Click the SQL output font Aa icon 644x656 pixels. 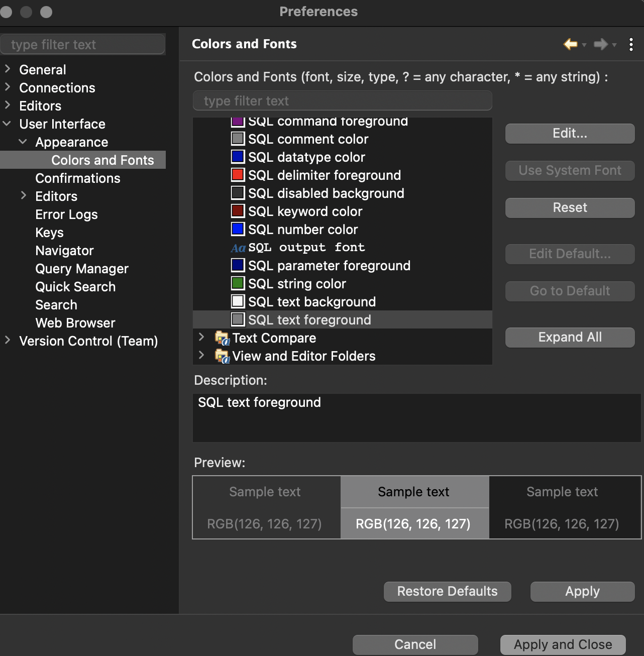238,248
